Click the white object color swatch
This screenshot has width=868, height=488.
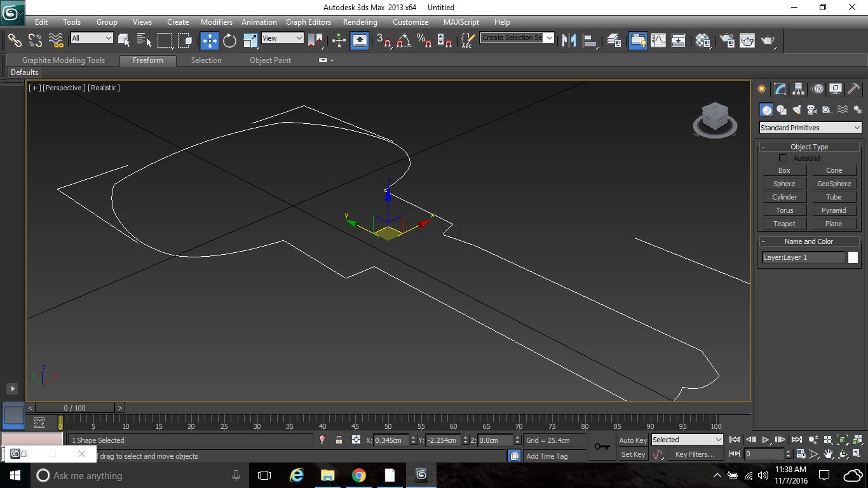[853, 257]
